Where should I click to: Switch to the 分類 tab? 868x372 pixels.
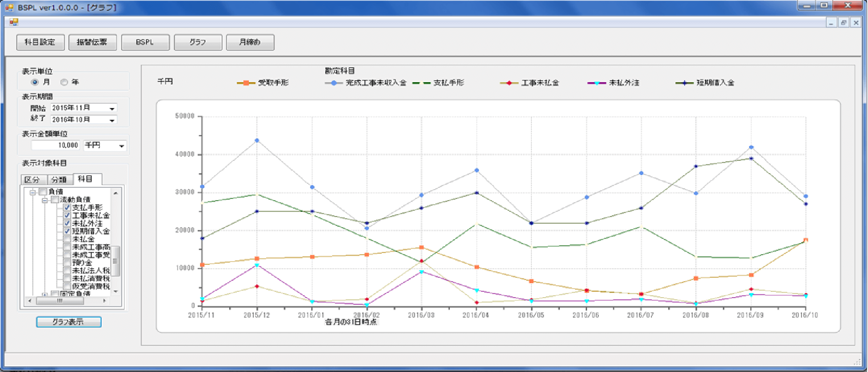click(59, 179)
